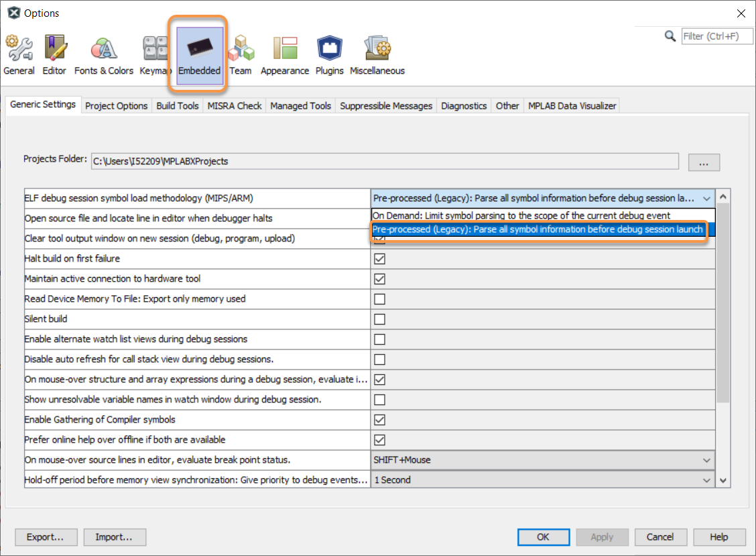Image resolution: width=756 pixels, height=556 pixels.
Task: Enable Export only memory used checkbox
Action: click(379, 299)
